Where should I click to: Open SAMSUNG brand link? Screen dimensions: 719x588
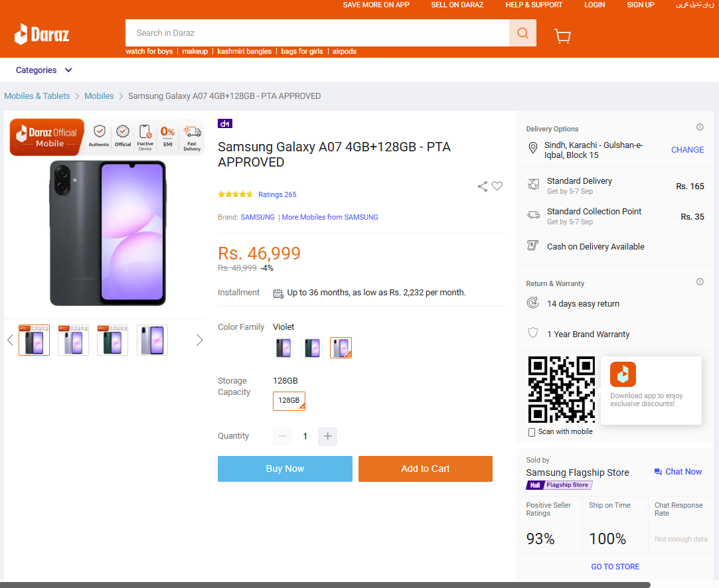(x=258, y=217)
